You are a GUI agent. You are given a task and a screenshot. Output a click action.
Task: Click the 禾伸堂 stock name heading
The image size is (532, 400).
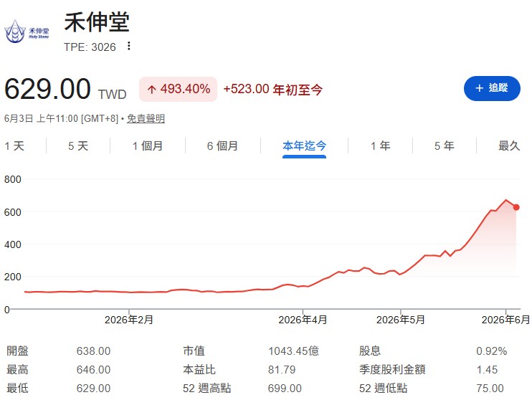[97, 22]
